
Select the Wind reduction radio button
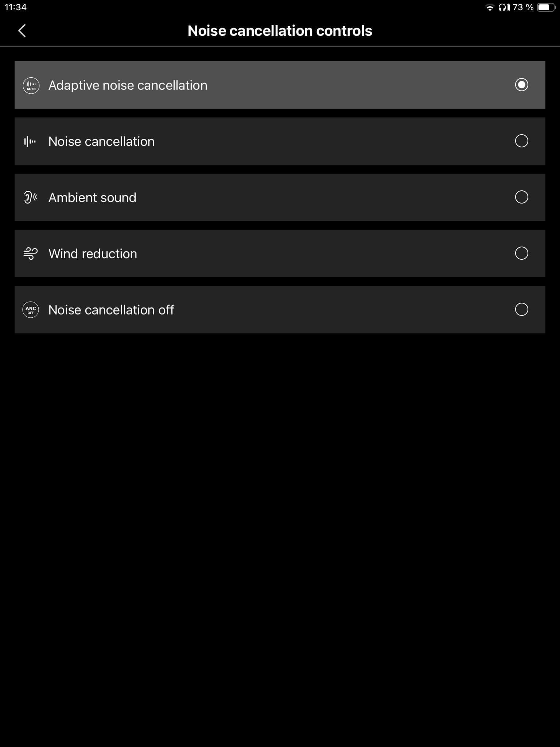521,253
